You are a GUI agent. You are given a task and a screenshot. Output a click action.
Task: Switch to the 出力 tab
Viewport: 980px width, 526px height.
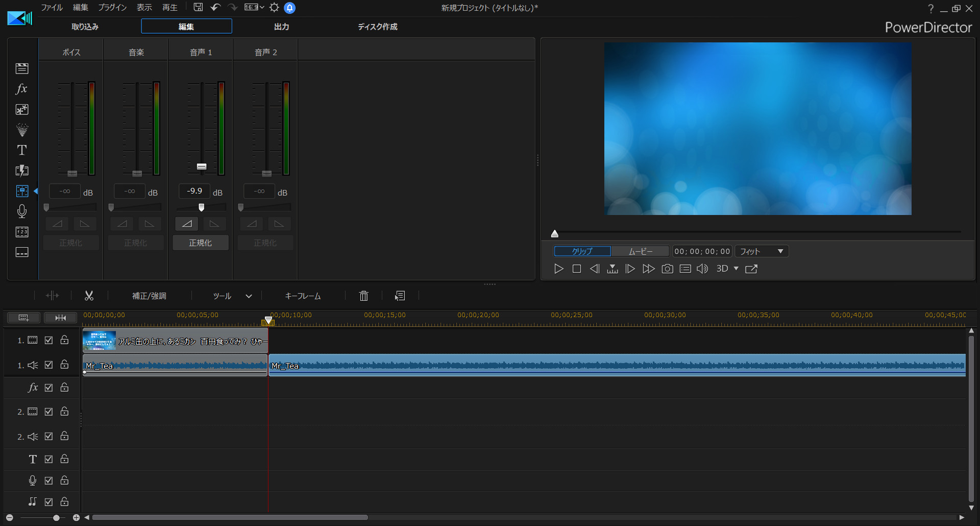click(x=282, y=27)
